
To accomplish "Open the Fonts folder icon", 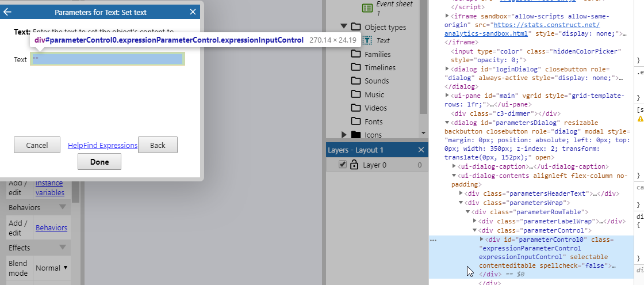I will click(356, 121).
